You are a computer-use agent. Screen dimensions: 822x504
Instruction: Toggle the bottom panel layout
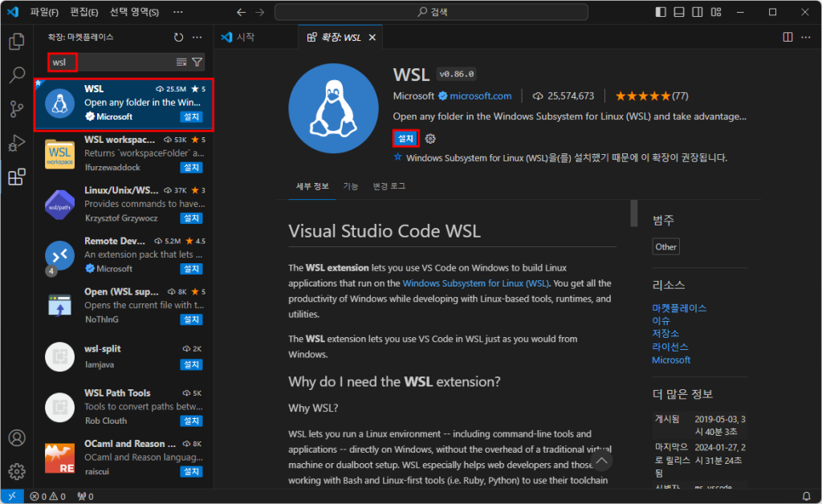pyautogui.click(x=679, y=12)
